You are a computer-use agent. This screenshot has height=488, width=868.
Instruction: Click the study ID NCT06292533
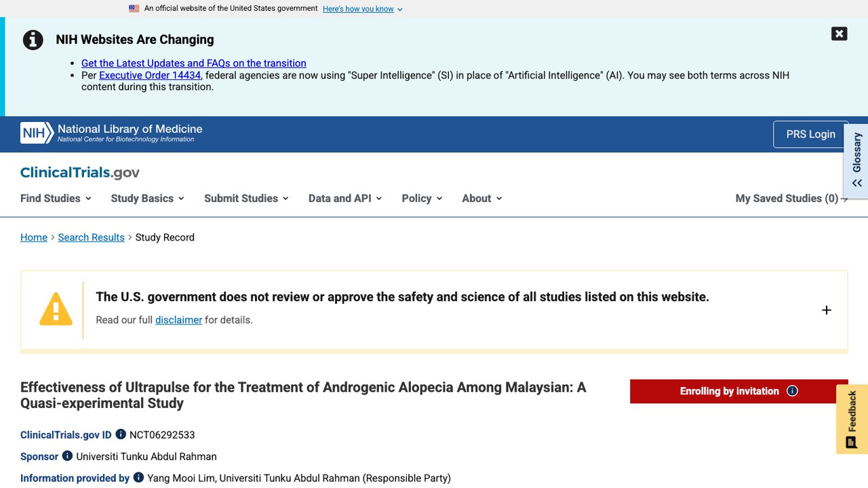[x=162, y=435]
